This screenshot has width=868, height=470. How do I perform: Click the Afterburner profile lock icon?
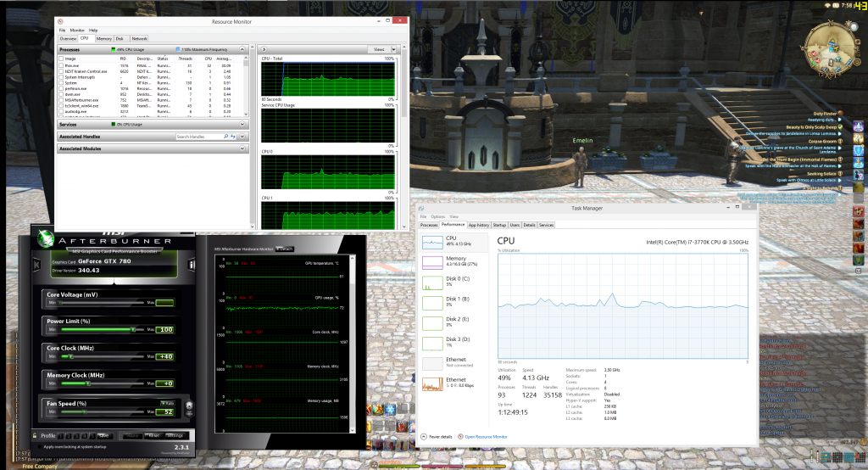click(x=35, y=435)
